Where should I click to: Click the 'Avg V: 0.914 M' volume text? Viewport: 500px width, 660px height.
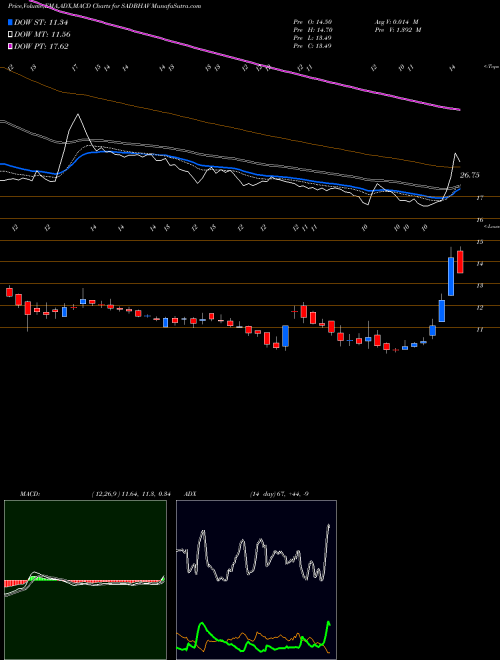click(396, 22)
